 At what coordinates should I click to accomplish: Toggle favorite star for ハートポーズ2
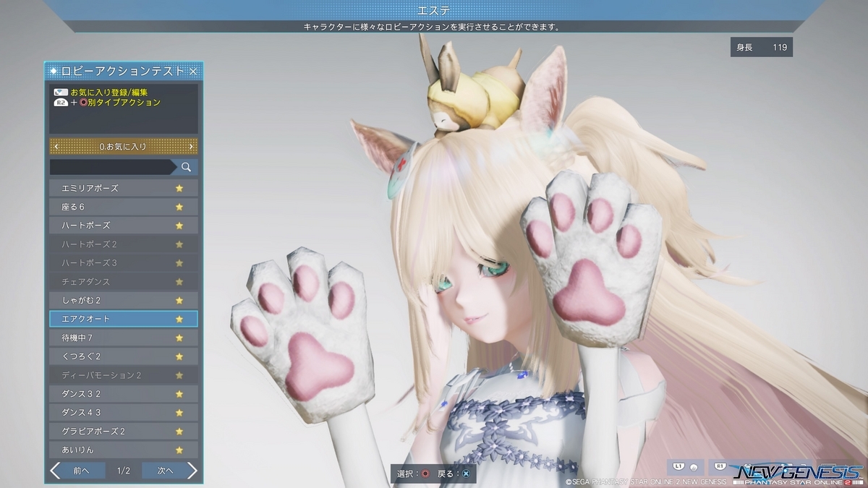click(x=179, y=244)
